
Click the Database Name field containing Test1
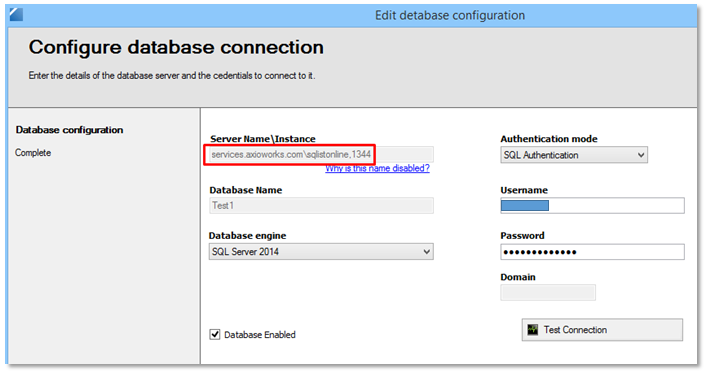[321, 206]
